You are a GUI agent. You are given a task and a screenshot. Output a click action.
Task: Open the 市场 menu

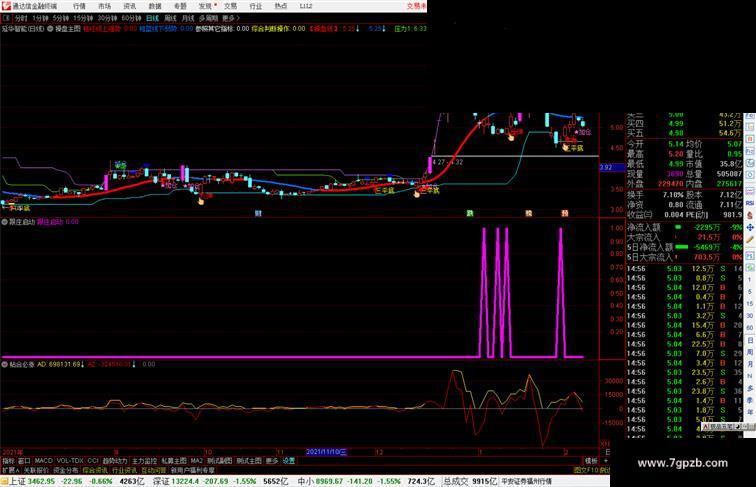(104, 6)
